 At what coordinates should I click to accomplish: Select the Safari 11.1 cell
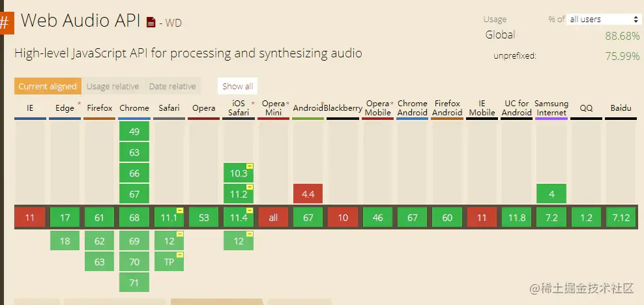(169, 218)
